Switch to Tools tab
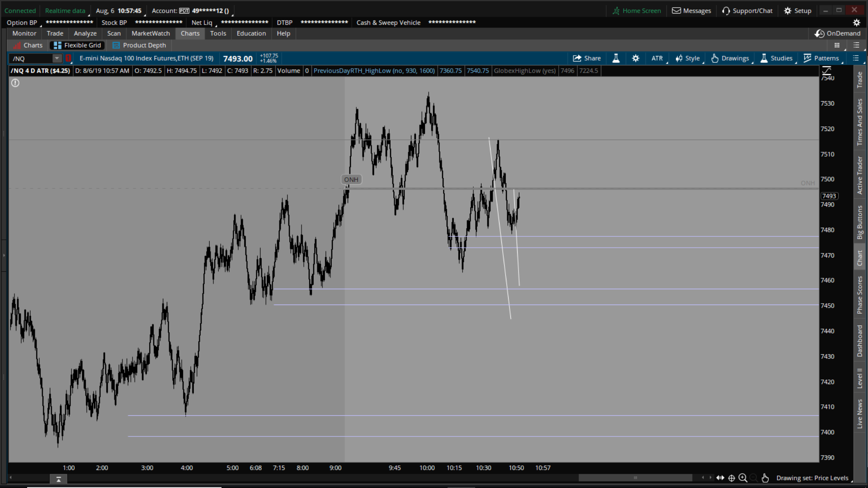This screenshot has width=868, height=488. point(218,33)
